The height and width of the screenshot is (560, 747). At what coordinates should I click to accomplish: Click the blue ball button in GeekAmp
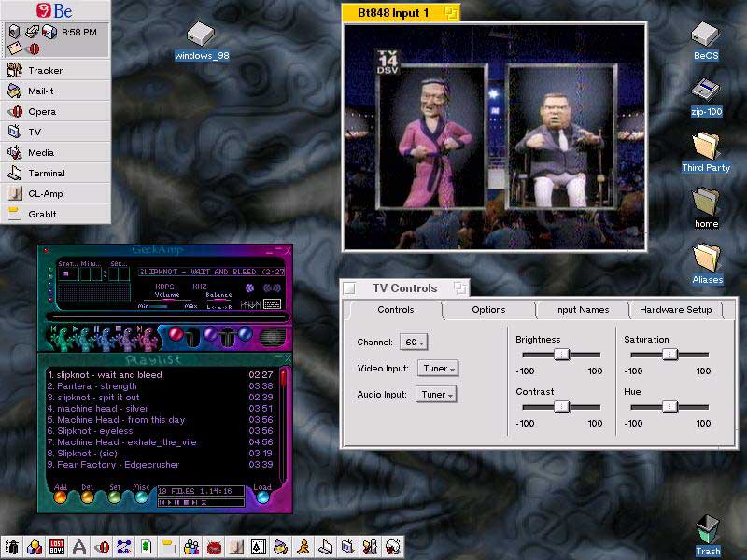click(245, 334)
